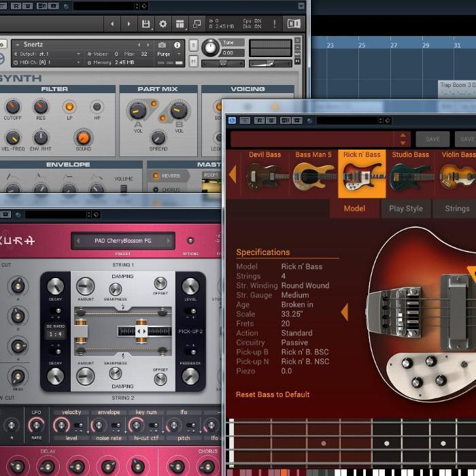Viewport: 476px width, 476px height.
Task: Click Reset Bass to Default
Action: (273, 394)
